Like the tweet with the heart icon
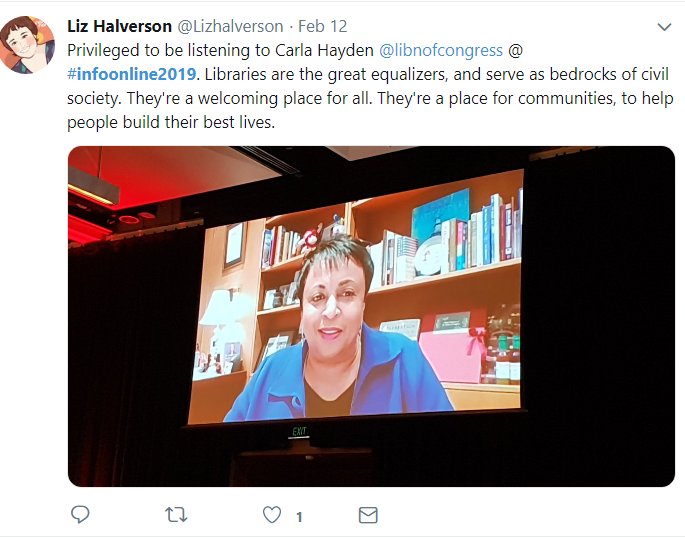 click(272, 515)
